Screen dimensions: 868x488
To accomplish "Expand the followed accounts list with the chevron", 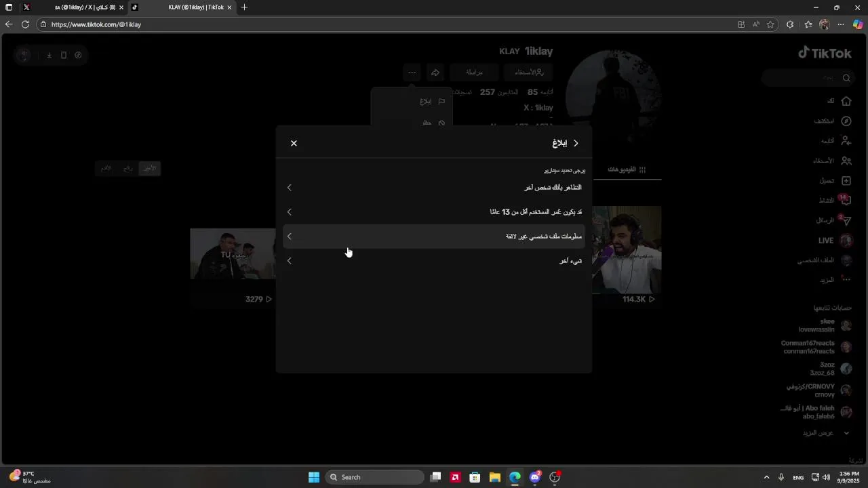I will 846,433.
